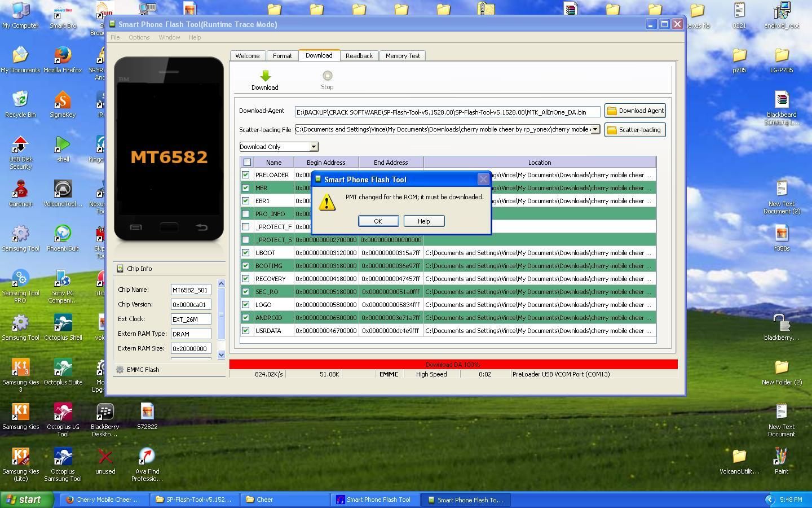
Task: Open the Paint desktop shortcut
Action: pyautogui.click(x=782, y=457)
